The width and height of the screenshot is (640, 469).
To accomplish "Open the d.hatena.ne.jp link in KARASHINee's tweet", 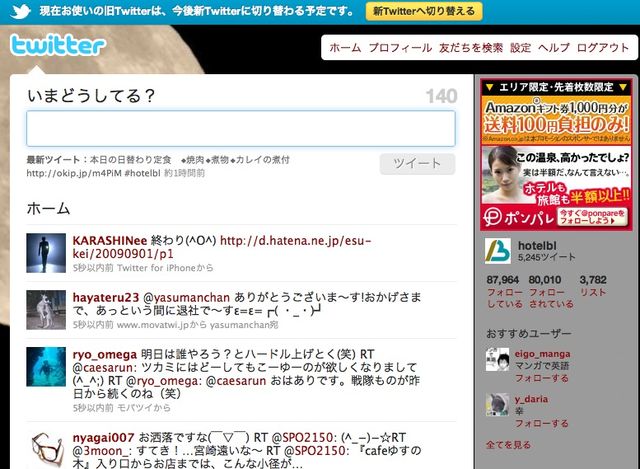I will point(222,247).
